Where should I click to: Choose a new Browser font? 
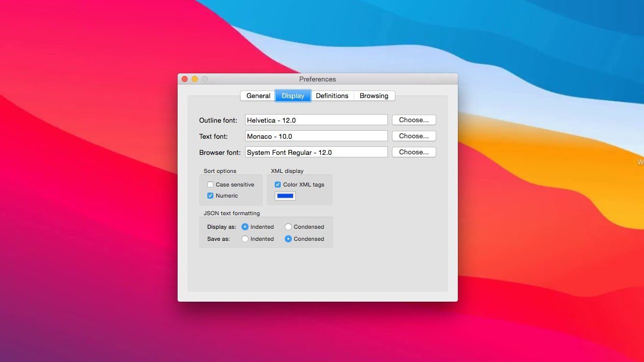click(414, 152)
